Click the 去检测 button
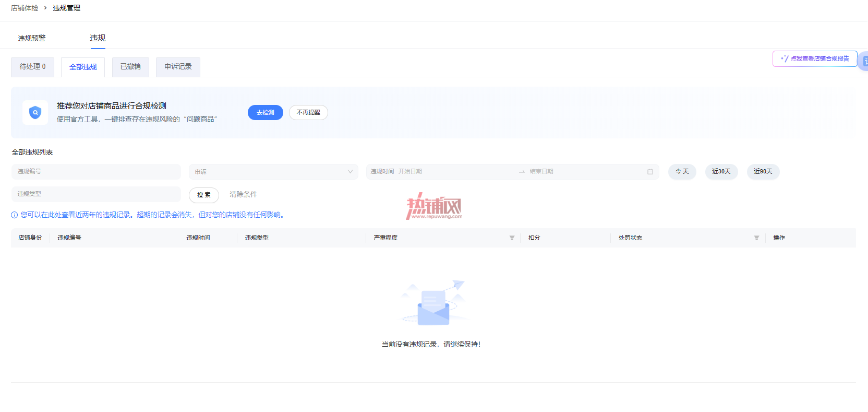 pyautogui.click(x=266, y=113)
